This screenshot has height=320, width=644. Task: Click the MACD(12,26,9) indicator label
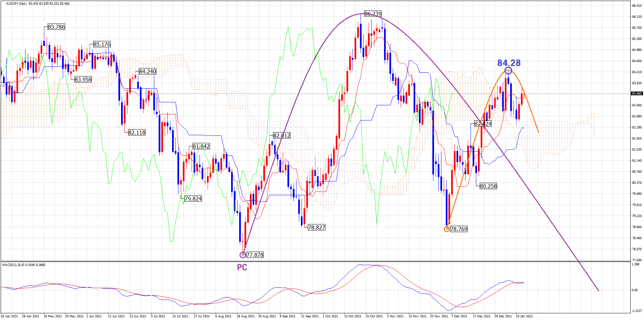click(x=23, y=265)
